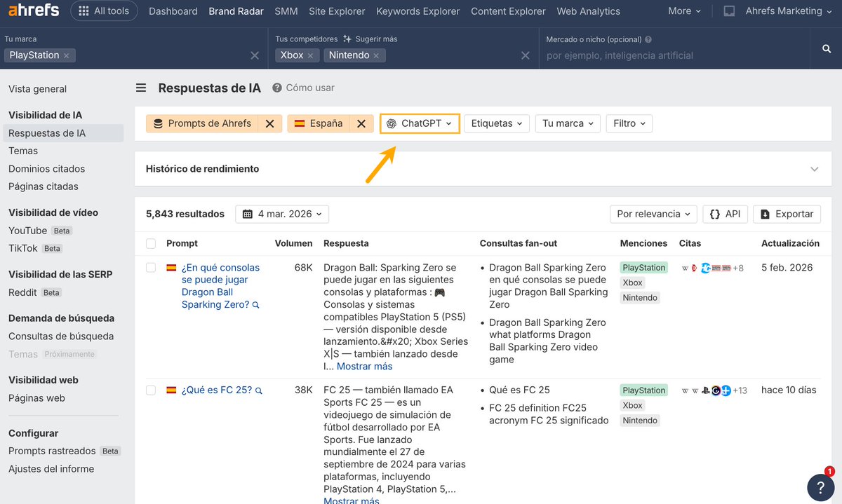Toggle the sidebar hamburger menu
842x504 pixels.
pyautogui.click(x=141, y=88)
